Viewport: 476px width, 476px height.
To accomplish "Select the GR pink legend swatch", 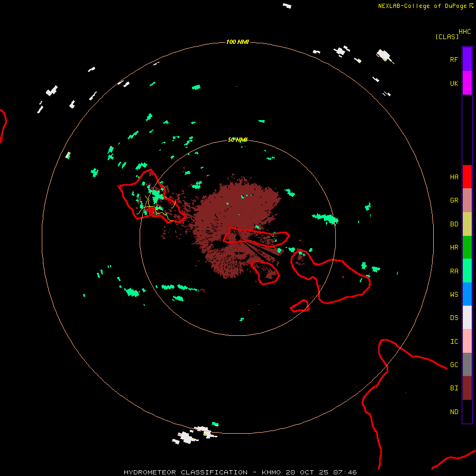I will pos(467,200).
